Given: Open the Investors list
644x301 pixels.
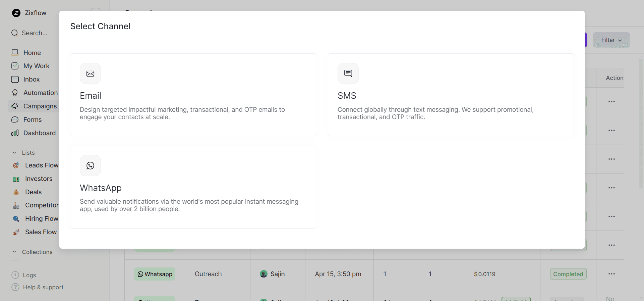Looking at the screenshot, I should tap(39, 179).
